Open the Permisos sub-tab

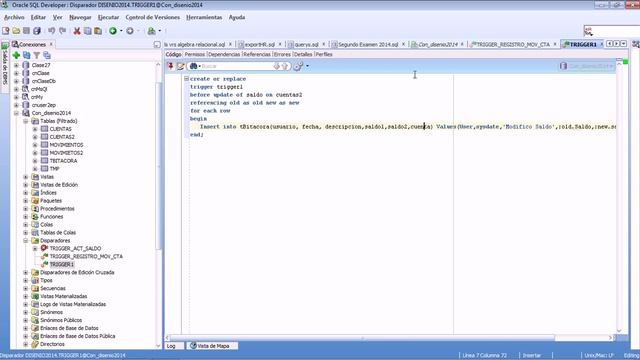tap(195, 54)
